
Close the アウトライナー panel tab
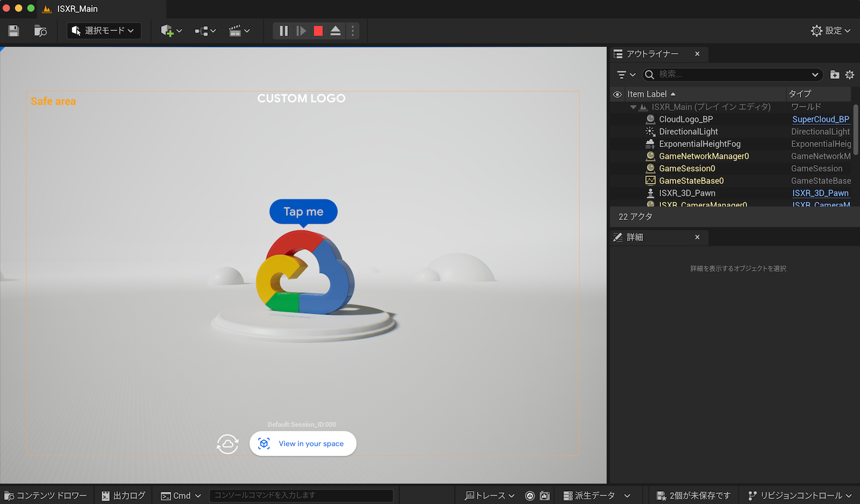click(x=697, y=54)
